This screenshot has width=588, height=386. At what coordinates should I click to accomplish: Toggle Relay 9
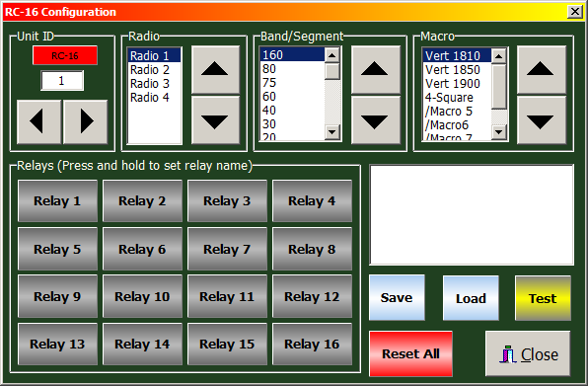click(x=57, y=296)
